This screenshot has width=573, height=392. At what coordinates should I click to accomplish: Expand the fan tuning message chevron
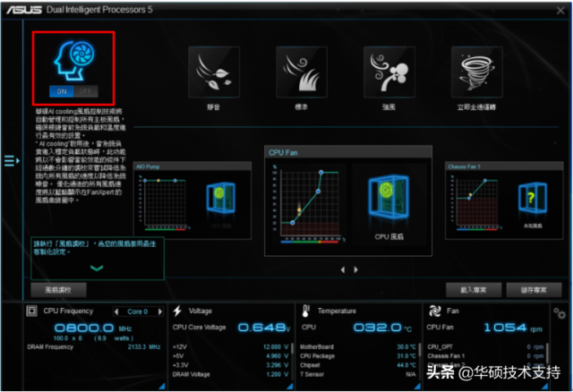[x=97, y=268]
